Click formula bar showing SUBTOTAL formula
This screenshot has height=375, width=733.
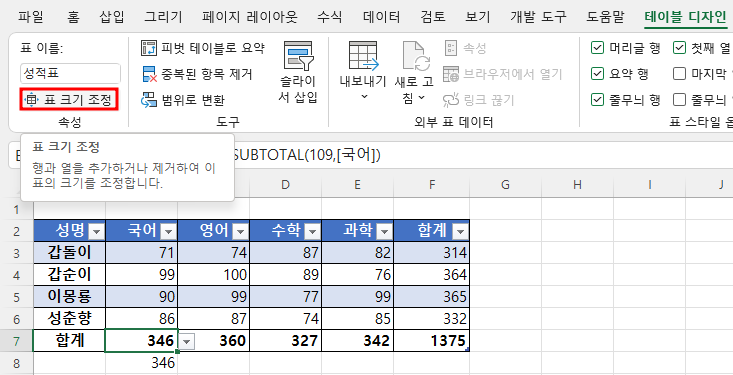tap(482, 155)
